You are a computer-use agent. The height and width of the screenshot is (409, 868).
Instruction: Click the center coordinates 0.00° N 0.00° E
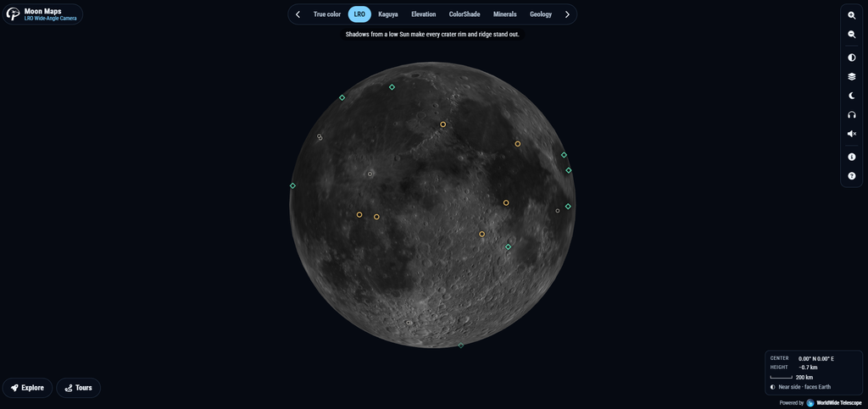click(x=816, y=359)
